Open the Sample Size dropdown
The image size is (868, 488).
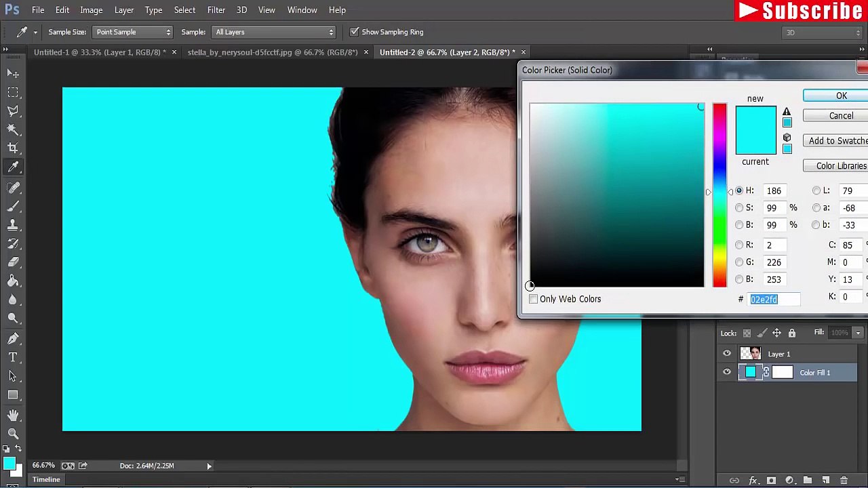point(133,32)
